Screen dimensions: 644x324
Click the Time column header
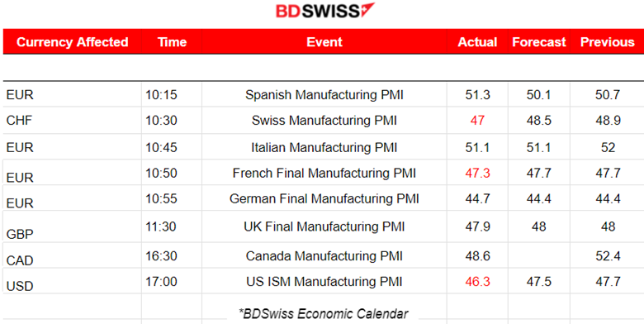pos(172,42)
